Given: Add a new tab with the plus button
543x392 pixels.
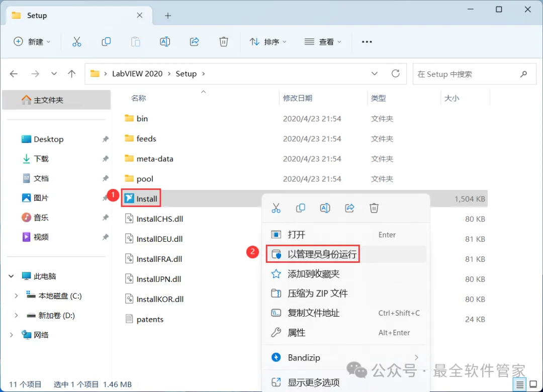Looking at the screenshot, I should pyautogui.click(x=168, y=16).
